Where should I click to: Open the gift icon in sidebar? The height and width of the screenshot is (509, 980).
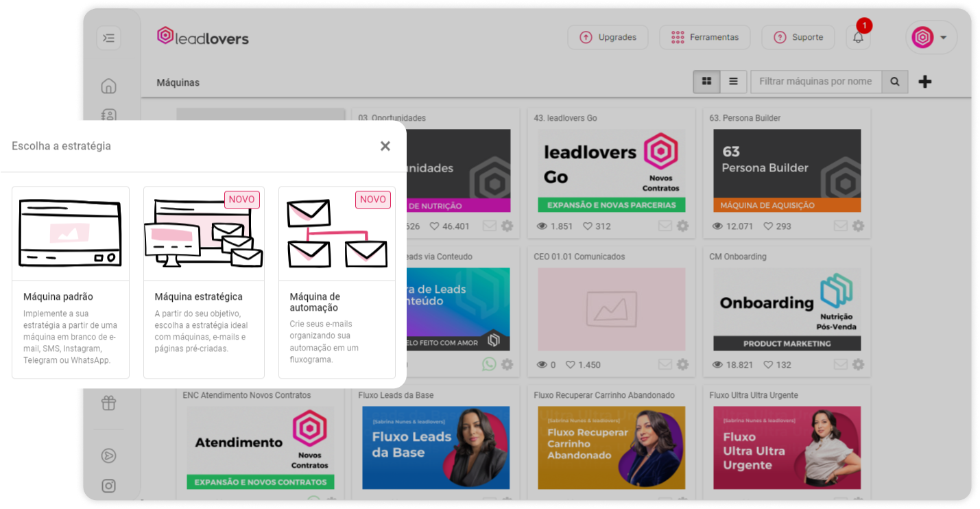[x=108, y=403]
